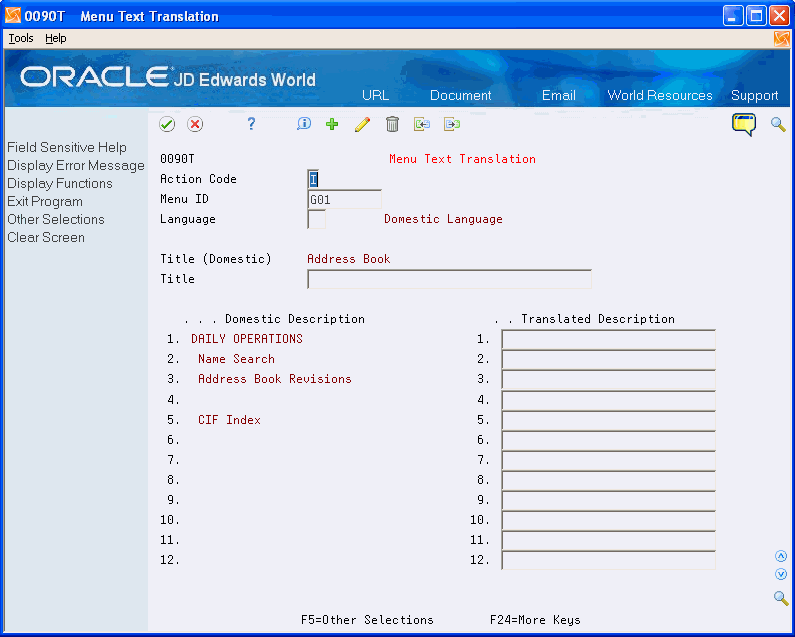The height and width of the screenshot is (637, 795).
Task: Open the Tools menu
Action: coord(21,39)
